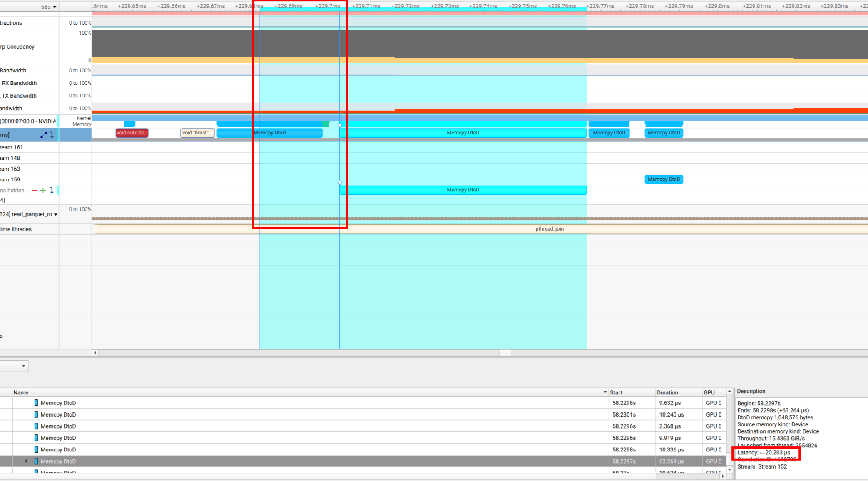Screen dimensions: 868x481
Task: Select the red void cub::de kernel block
Action: (132, 133)
